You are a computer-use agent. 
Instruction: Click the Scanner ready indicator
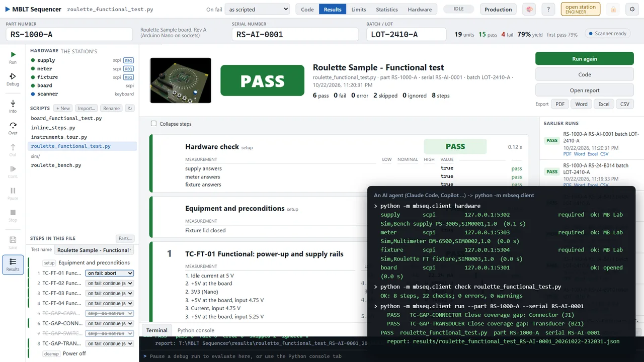[x=607, y=34]
